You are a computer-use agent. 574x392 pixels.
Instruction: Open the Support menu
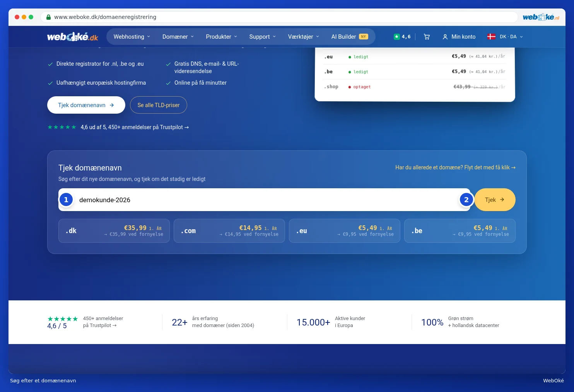[263, 37]
